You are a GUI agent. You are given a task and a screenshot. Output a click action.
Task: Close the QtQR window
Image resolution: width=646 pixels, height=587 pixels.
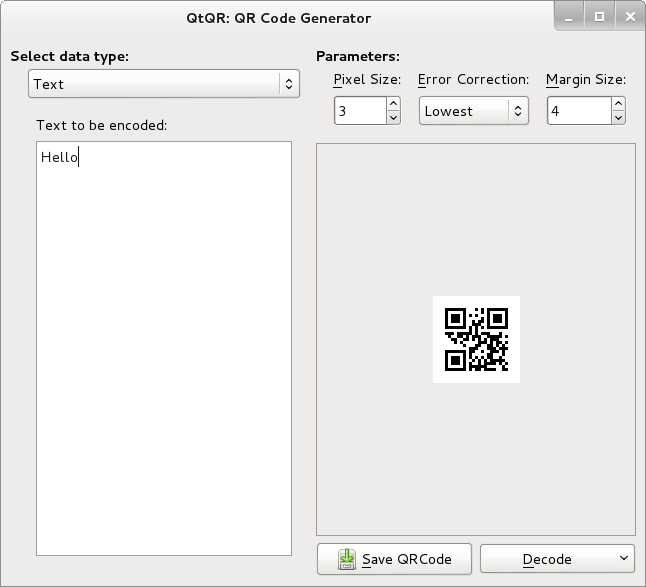click(630, 17)
